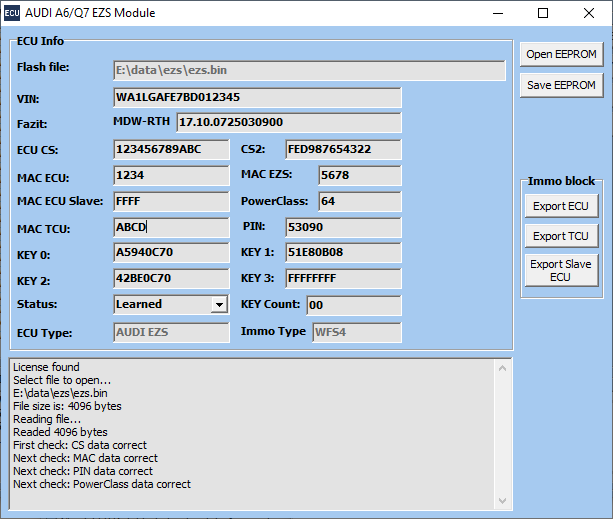Screen dimensions: 613x519
Task: Click into the VIN input field
Action: point(258,98)
